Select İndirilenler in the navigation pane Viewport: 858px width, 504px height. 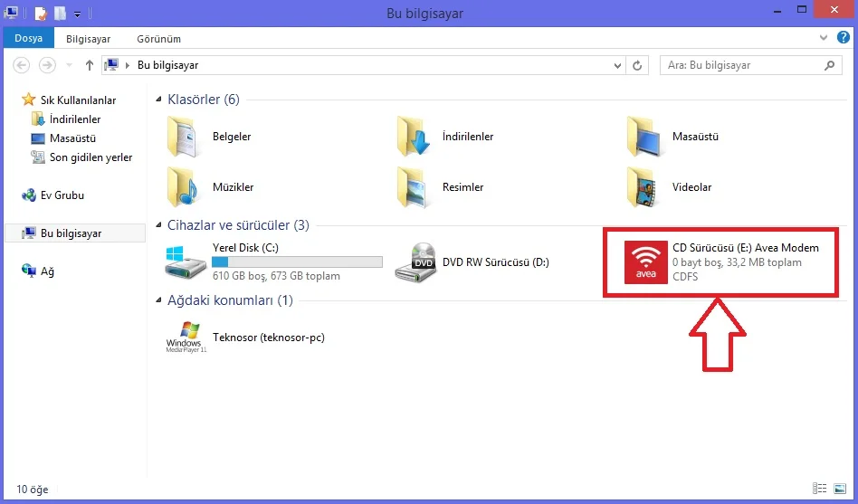point(75,119)
